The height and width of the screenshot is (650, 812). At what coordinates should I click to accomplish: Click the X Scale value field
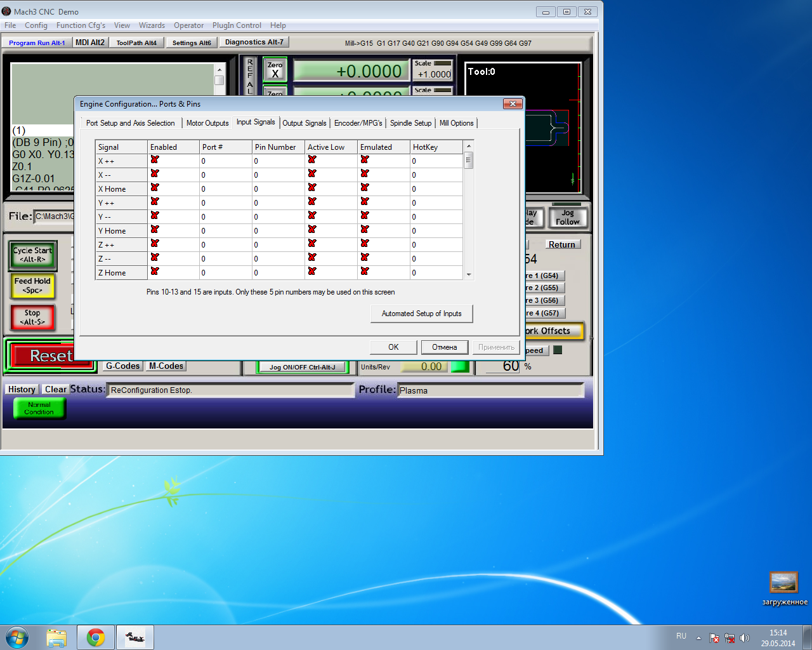(433, 74)
